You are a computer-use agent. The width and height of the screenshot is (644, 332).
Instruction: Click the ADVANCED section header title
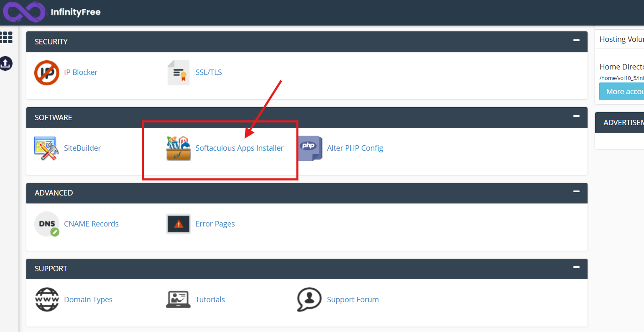[x=54, y=193]
